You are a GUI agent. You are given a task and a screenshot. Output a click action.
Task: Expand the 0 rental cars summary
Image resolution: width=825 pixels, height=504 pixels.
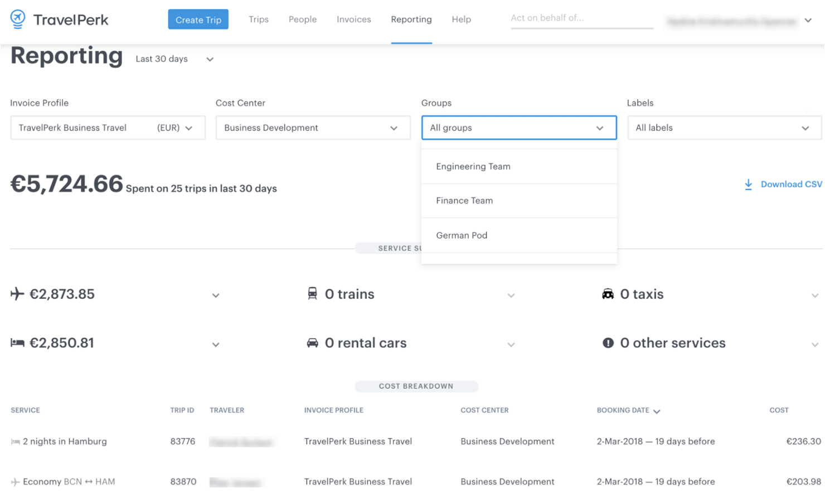point(511,345)
